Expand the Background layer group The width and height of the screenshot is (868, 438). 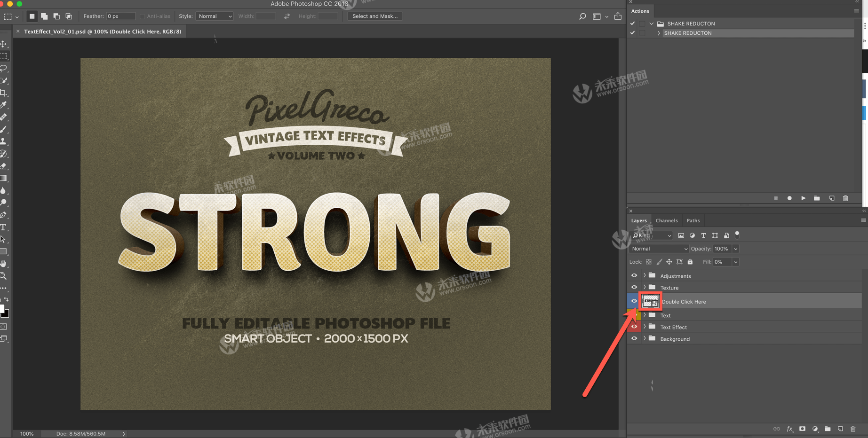pos(645,338)
